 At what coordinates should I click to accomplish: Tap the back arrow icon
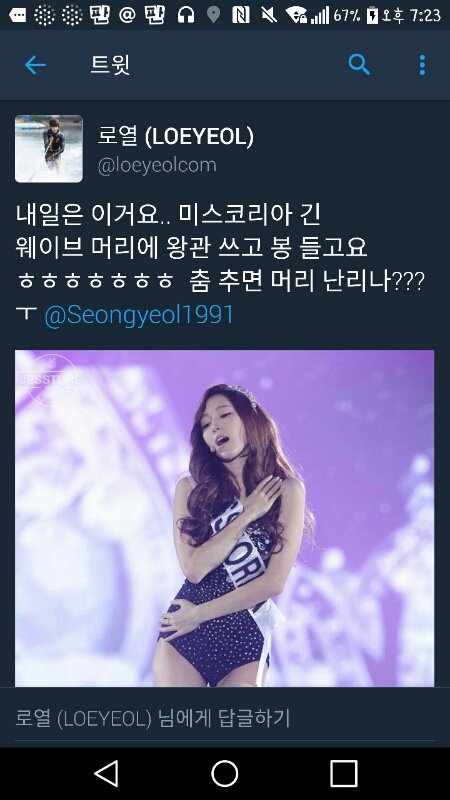click(x=35, y=65)
